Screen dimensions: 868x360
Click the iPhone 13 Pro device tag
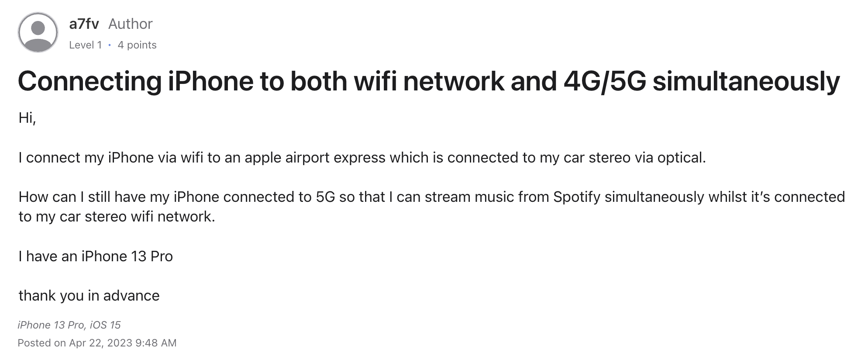[51, 325]
